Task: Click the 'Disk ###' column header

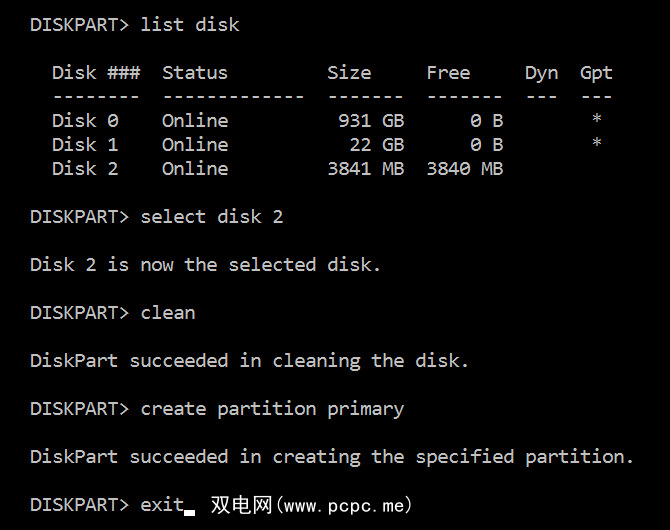Action: (96, 72)
